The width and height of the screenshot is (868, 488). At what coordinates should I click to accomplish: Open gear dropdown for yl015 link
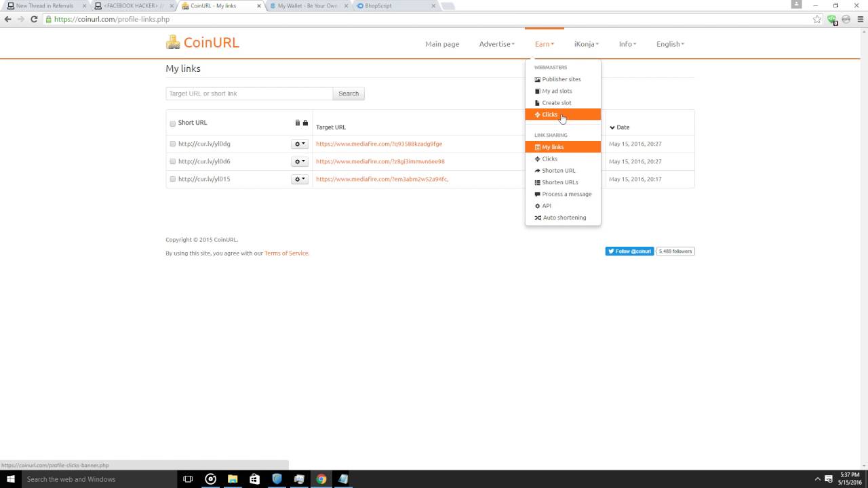click(x=300, y=179)
